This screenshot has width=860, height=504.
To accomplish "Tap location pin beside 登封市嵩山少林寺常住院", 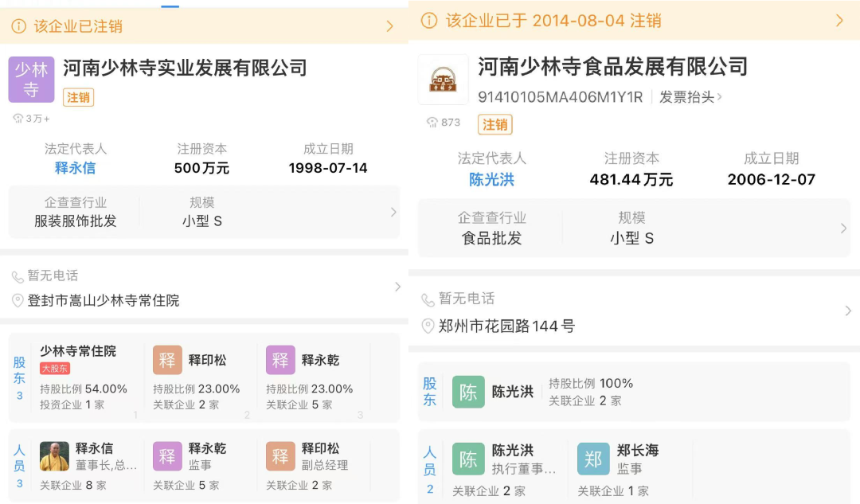I will 18,300.
